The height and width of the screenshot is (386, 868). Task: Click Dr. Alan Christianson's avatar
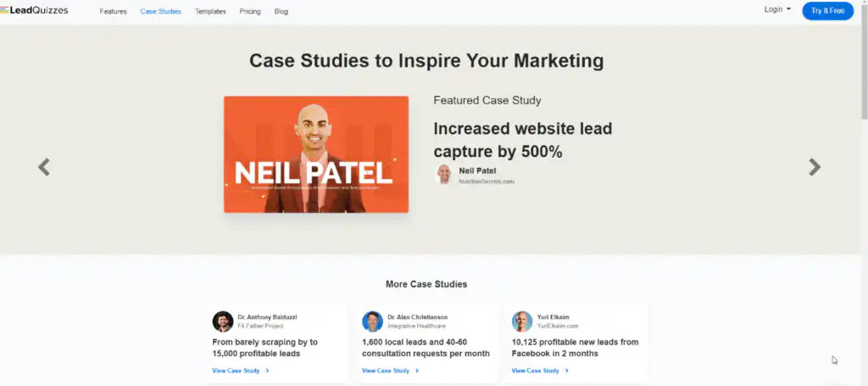coord(372,322)
